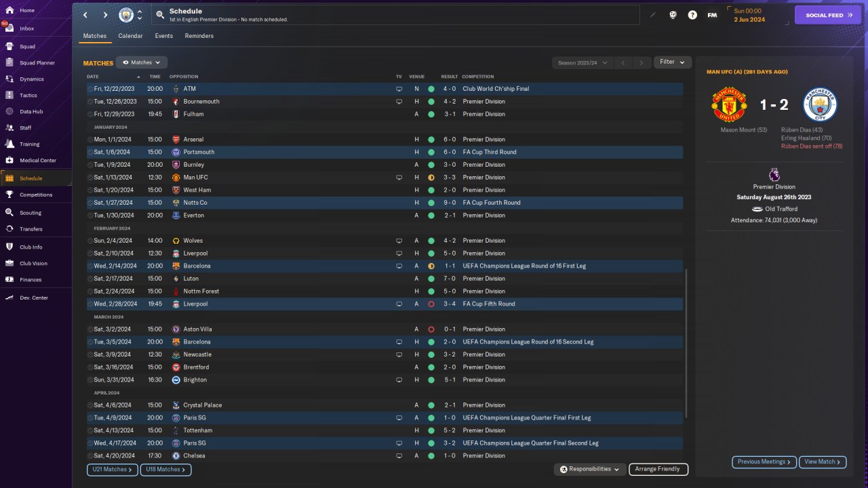Expand the club switcher chevrons beside the badge
This screenshot has width=868, height=488.
tap(139, 15)
